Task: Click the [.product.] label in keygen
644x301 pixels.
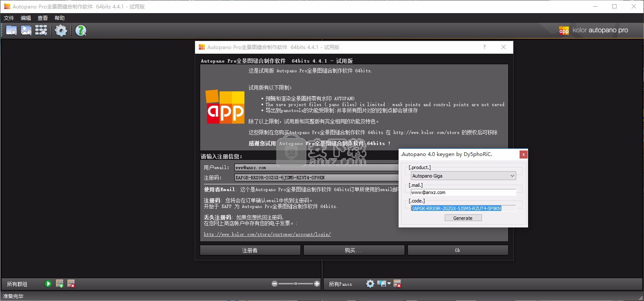Action: pos(419,167)
